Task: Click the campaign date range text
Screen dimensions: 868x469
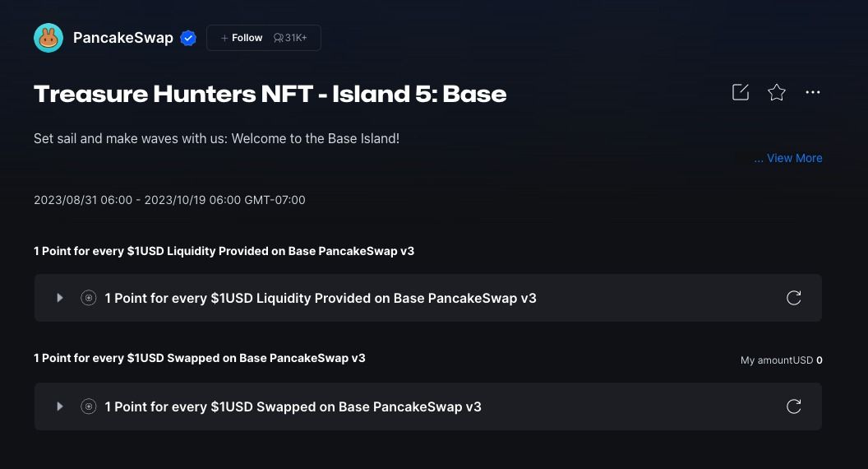Action: pos(169,200)
